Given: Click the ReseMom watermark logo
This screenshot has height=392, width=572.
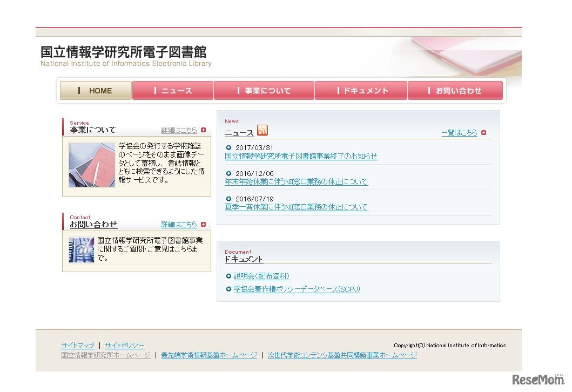Looking at the screenshot, I should click(539, 379).
